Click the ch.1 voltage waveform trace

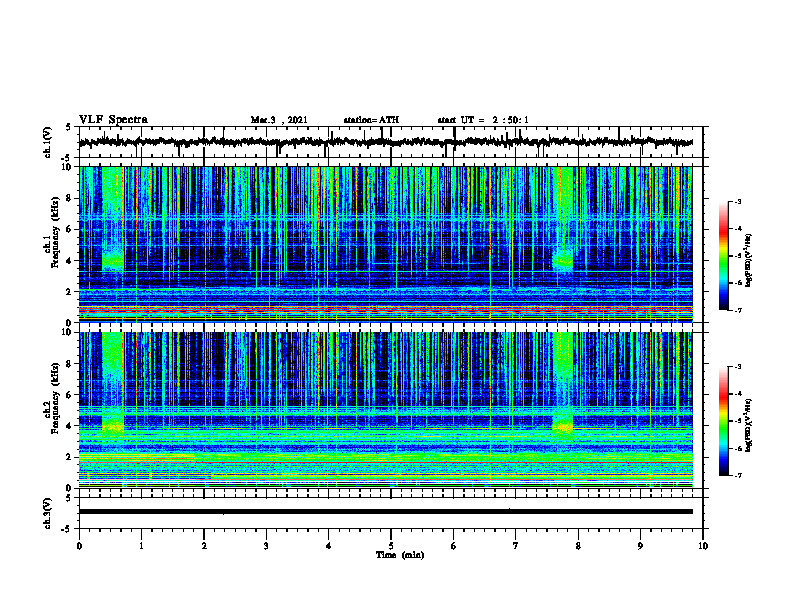[386, 142]
